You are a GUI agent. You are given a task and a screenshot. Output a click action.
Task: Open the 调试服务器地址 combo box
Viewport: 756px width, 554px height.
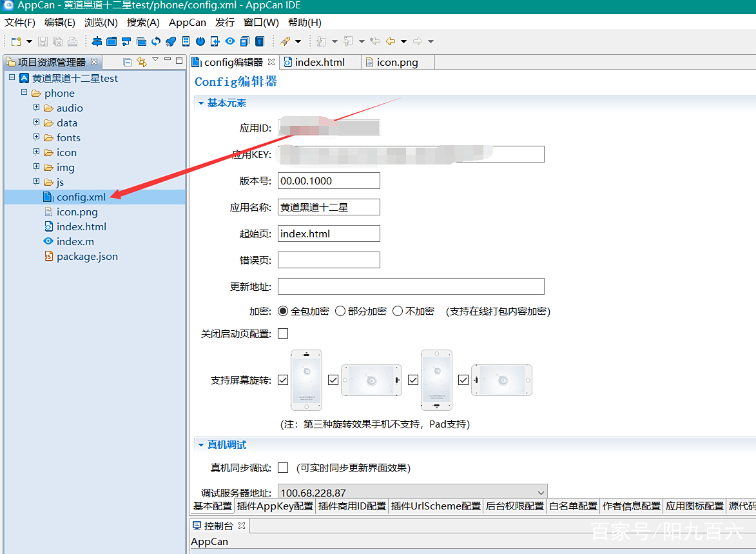click(412, 492)
